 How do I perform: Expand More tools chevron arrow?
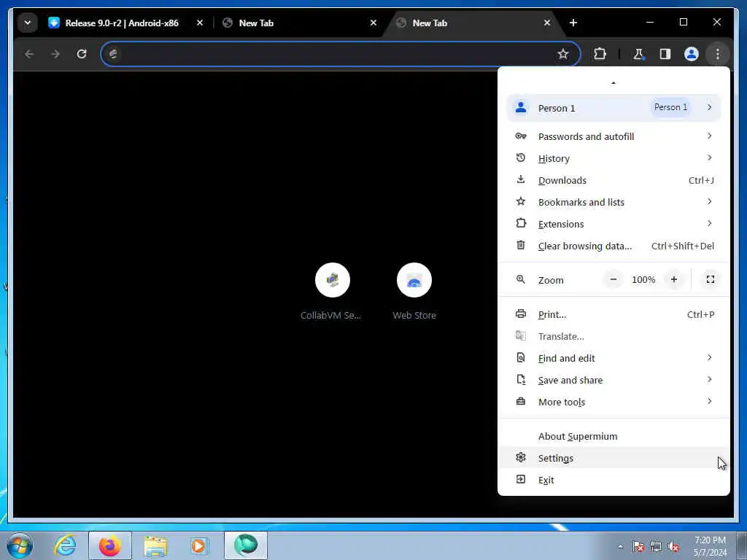pos(709,402)
